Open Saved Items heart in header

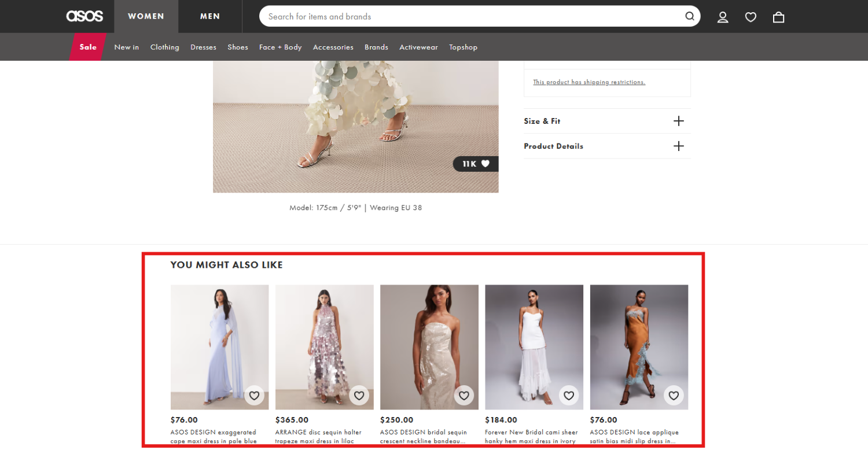(751, 17)
